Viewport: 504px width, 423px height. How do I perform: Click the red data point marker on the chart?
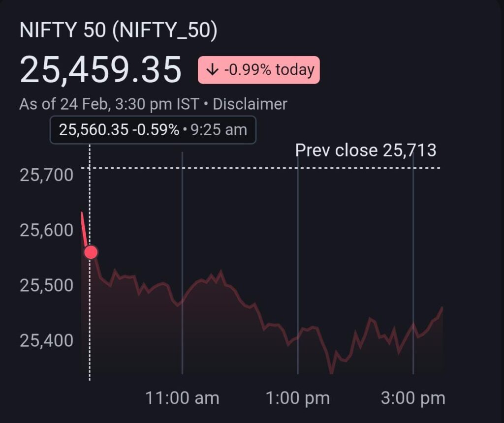pos(91,252)
